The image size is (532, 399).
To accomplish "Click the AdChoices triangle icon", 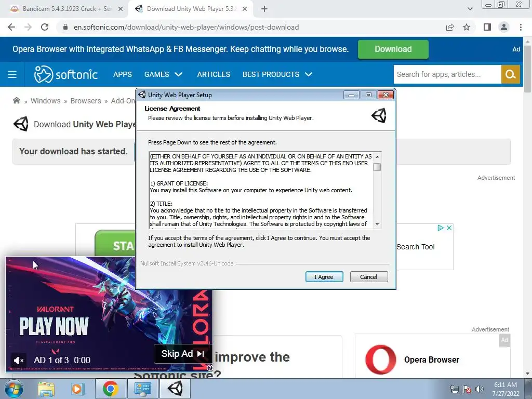I will (441, 228).
